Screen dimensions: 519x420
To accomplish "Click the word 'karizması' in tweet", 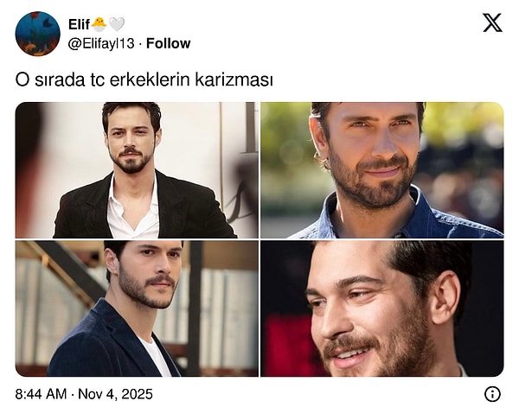I will [x=234, y=80].
